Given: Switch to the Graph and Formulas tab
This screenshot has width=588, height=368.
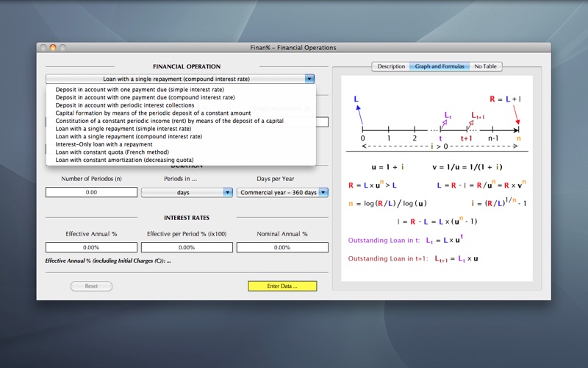Looking at the screenshot, I should [440, 66].
